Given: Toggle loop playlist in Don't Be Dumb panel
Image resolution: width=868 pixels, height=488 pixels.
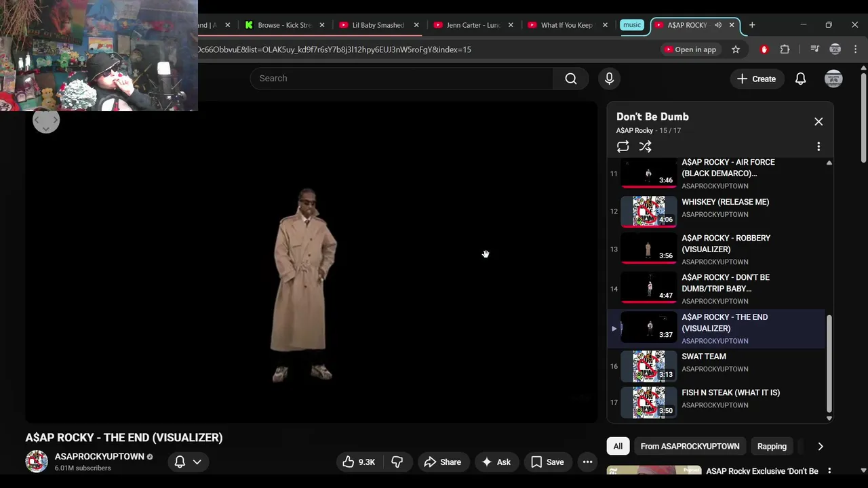Looking at the screenshot, I should click(x=623, y=146).
